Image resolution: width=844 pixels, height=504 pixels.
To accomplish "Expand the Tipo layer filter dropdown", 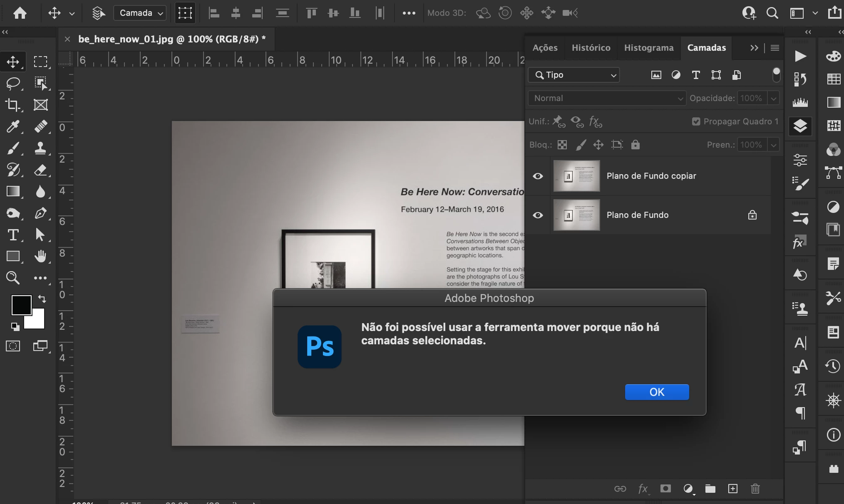I will pos(574,75).
